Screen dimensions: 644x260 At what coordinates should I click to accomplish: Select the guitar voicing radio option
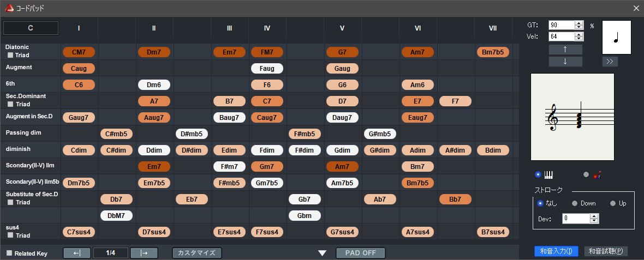[586, 174]
